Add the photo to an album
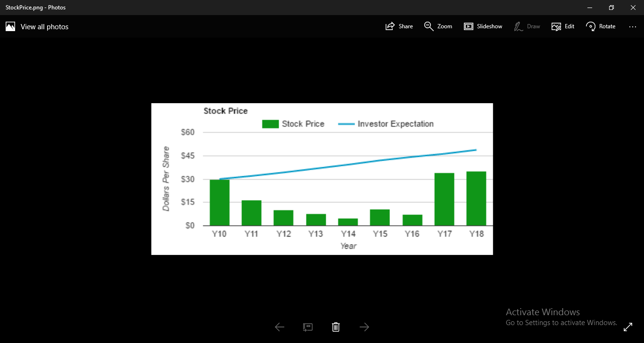 point(308,327)
